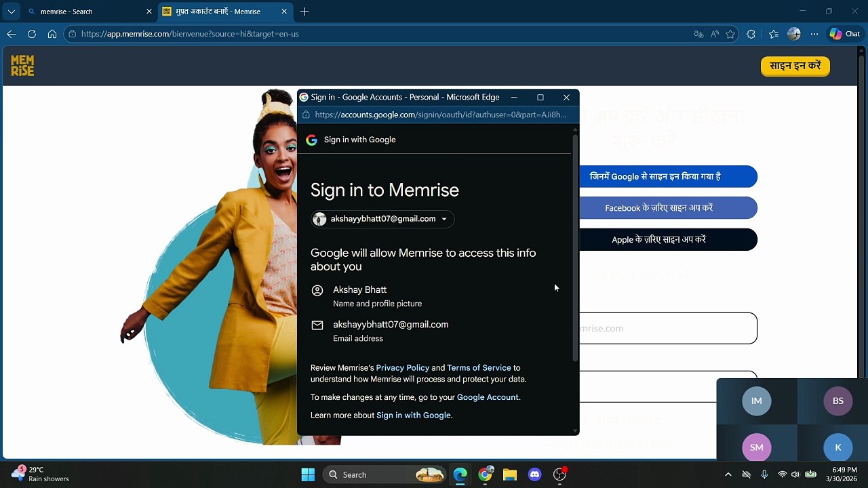Screen dimensions: 868x488
Task: Open browser Extensions puzzle icon
Action: [751, 34]
